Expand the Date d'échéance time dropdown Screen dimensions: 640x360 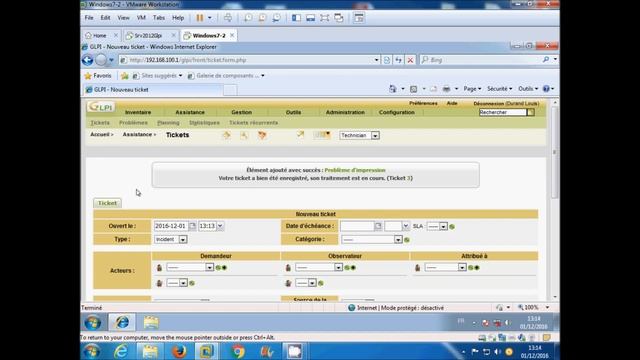(x=405, y=226)
